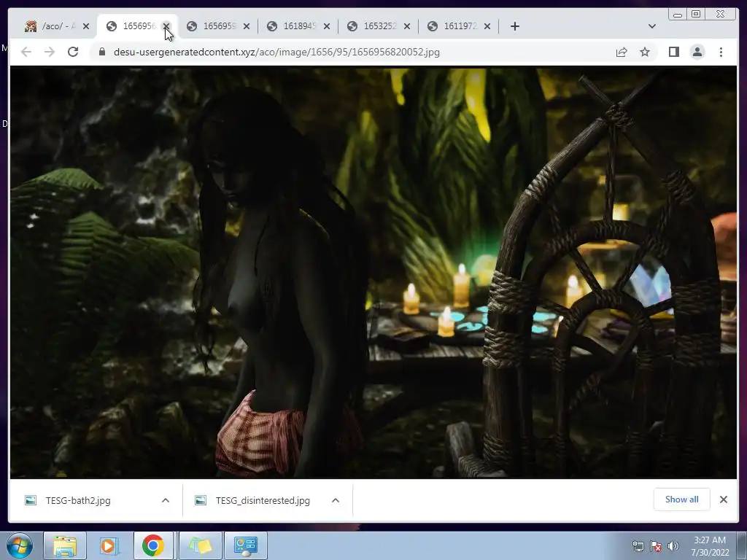Click the volume speaker tray icon

coord(673,545)
